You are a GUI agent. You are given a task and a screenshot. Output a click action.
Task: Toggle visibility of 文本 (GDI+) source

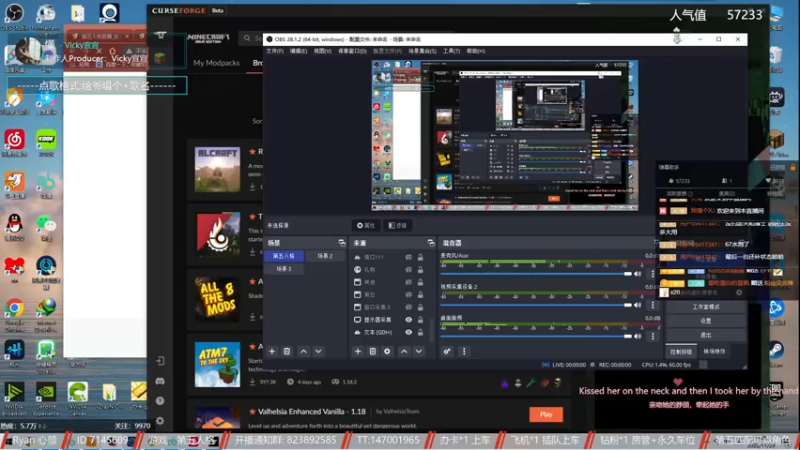tap(409, 332)
